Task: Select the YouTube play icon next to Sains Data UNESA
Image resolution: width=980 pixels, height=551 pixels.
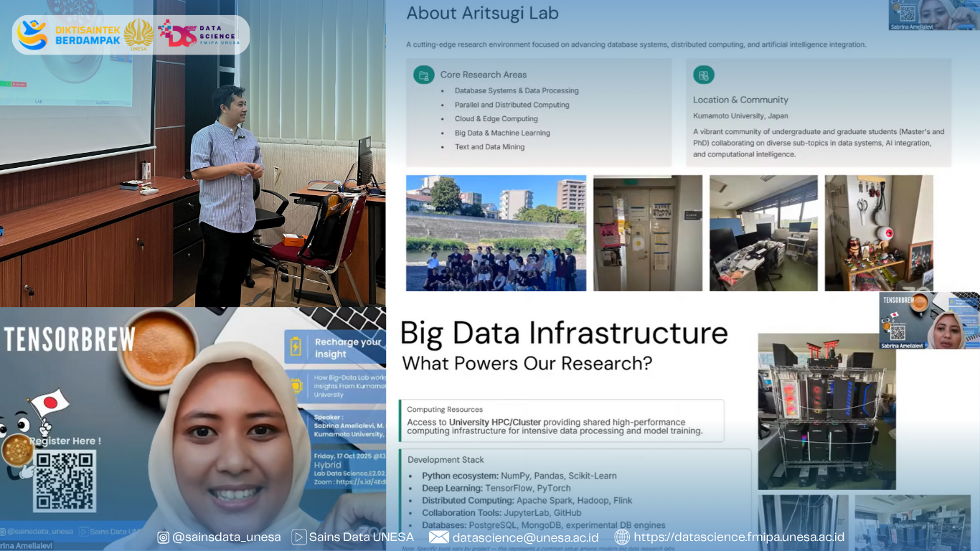Action: [298, 537]
